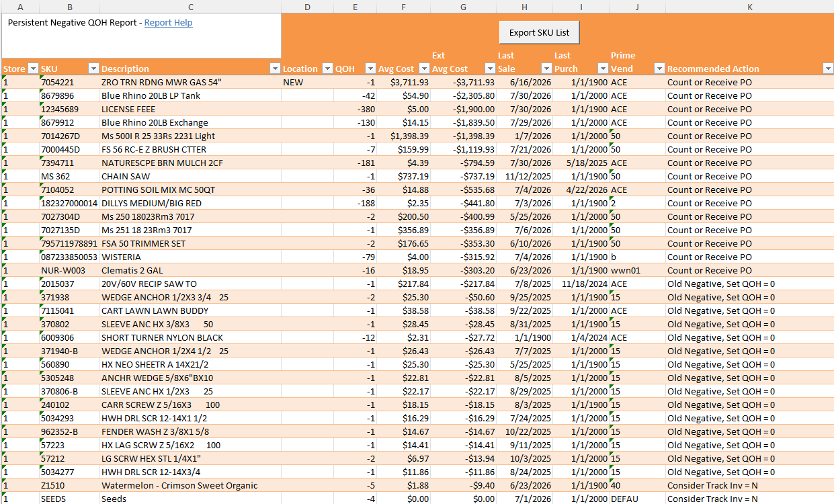The image size is (834, 504).
Task: Select last purch date 1/4/2024
Action: pos(581,337)
